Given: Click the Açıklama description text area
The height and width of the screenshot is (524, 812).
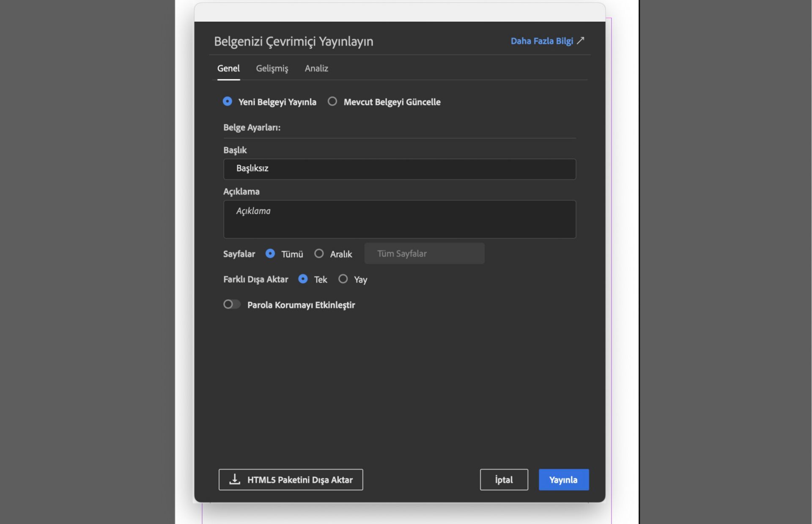Looking at the screenshot, I should pyautogui.click(x=399, y=219).
